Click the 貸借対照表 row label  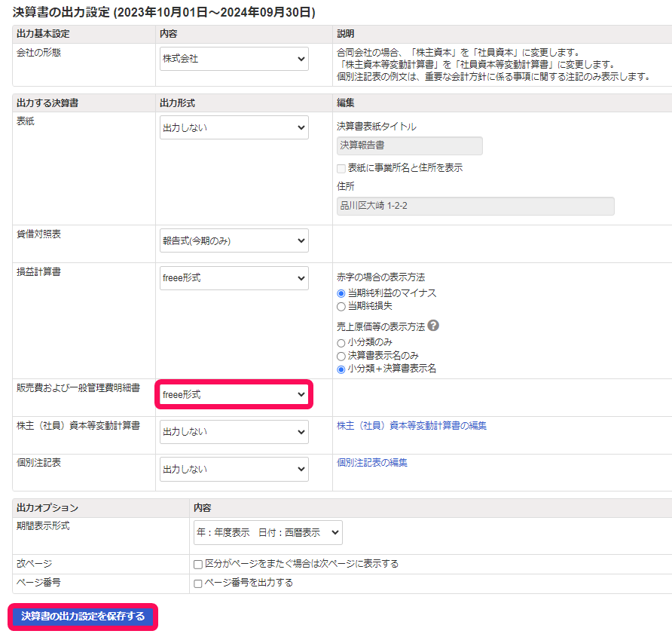pyautogui.click(x=38, y=234)
